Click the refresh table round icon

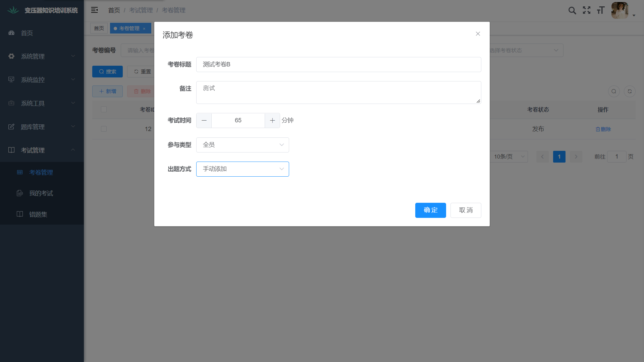click(x=630, y=91)
